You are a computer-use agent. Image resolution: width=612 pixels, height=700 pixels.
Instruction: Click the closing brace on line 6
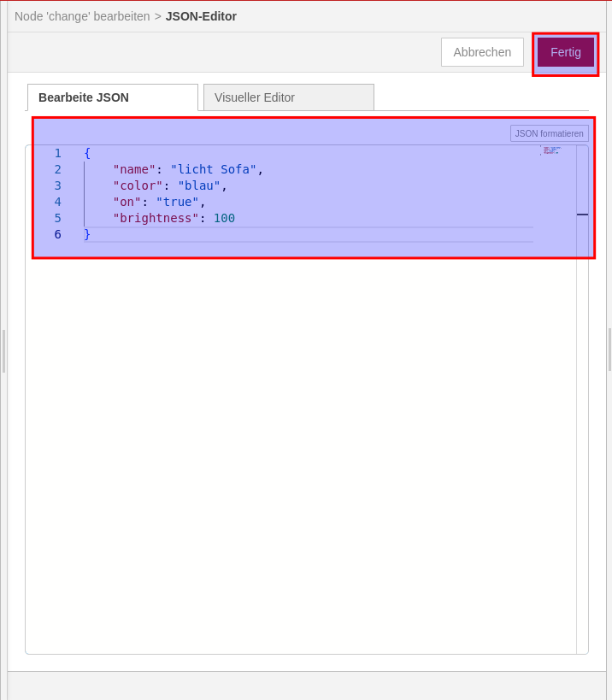87,234
